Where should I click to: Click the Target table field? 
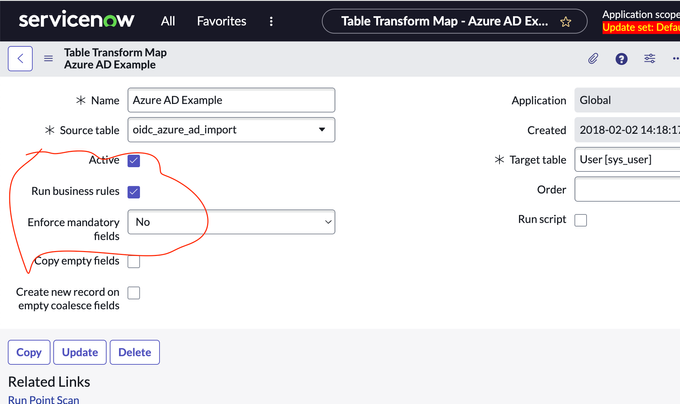pos(627,160)
